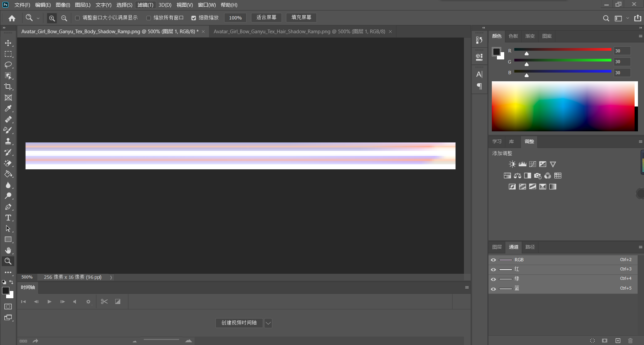Open the Character panel icon
The height and width of the screenshot is (345, 644).
click(479, 74)
